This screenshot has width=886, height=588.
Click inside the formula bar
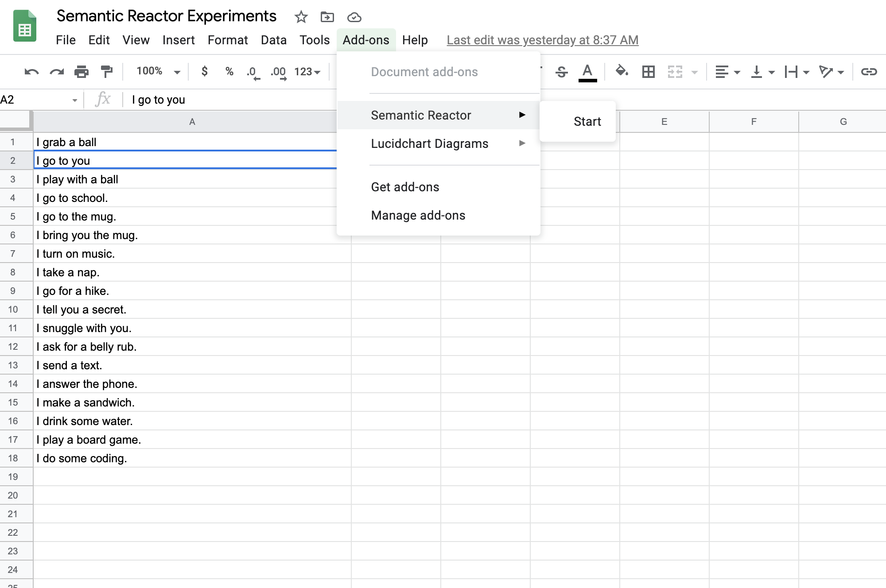coord(221,99)
